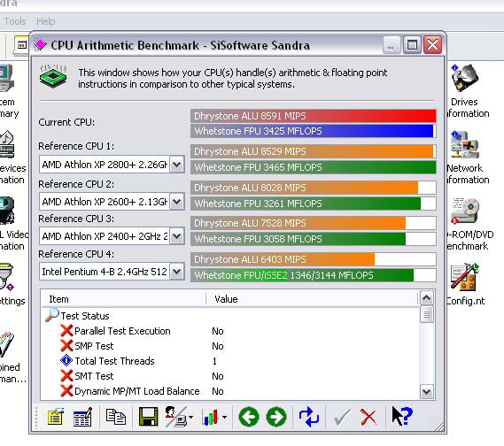Select the Total Test Threads row
This screenshot has width=504, height=446.
(229, 361)
